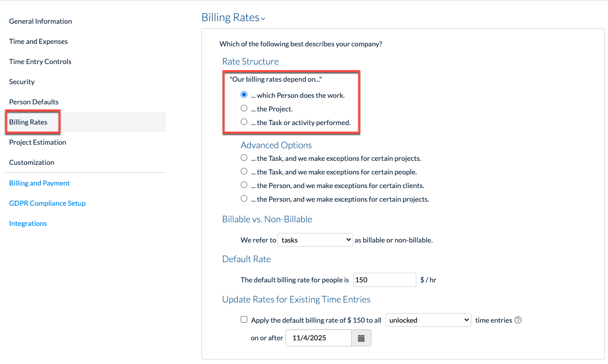Select 'the Project' rate option

pos(244,108)
